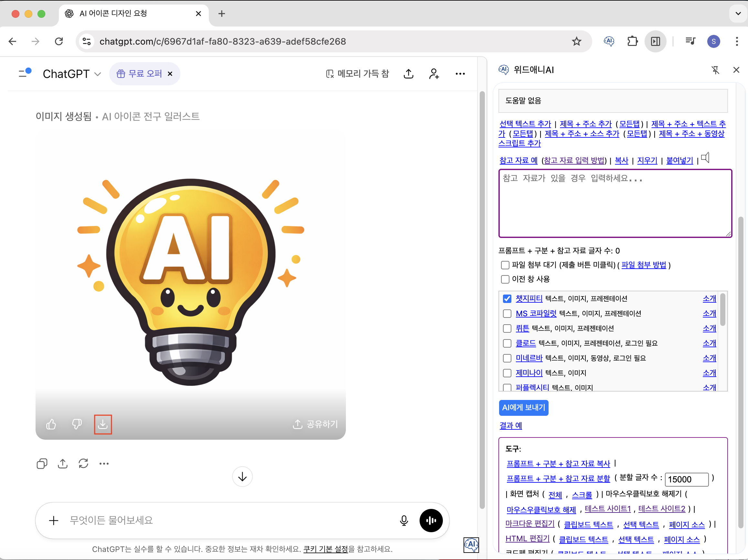Uncheck the 챗지피티 checkbox
Viewport: 748px width, 560px height.
tap(507, 299)
